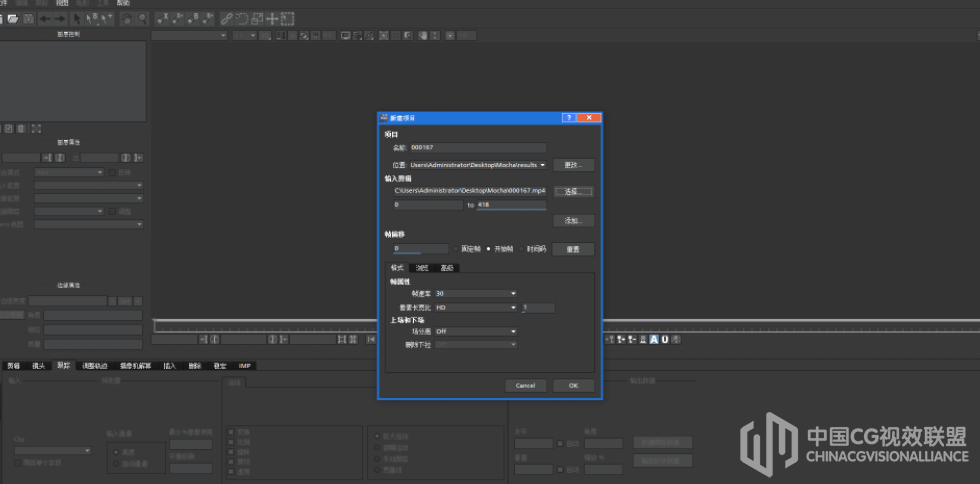Open the Clip dropdown in tracking panel
The width and height of the screenshot is (980, 484).
52,450
